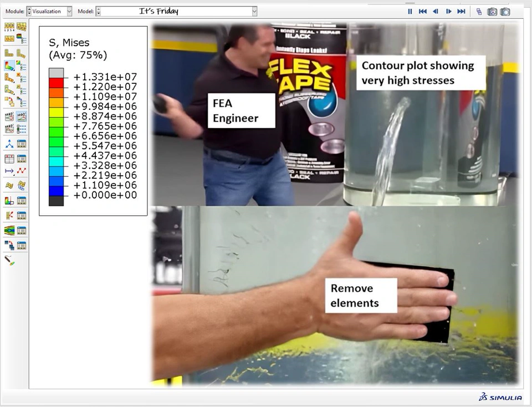
Task: Plot Undeformed Shape
Action: point(9,53)
